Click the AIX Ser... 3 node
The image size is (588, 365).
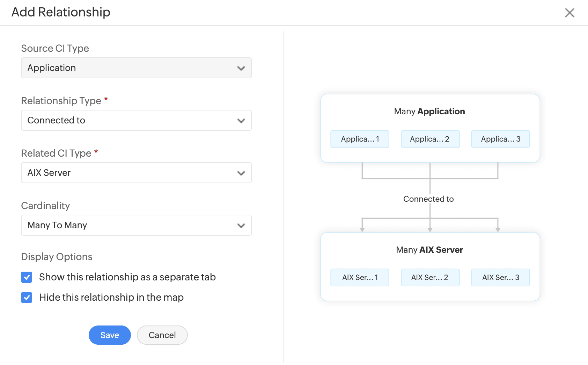500,278
